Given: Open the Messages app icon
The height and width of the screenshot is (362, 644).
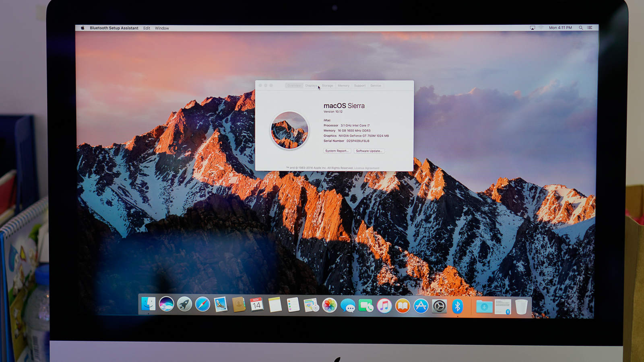Looking at the screenshot, I should 348,306.
